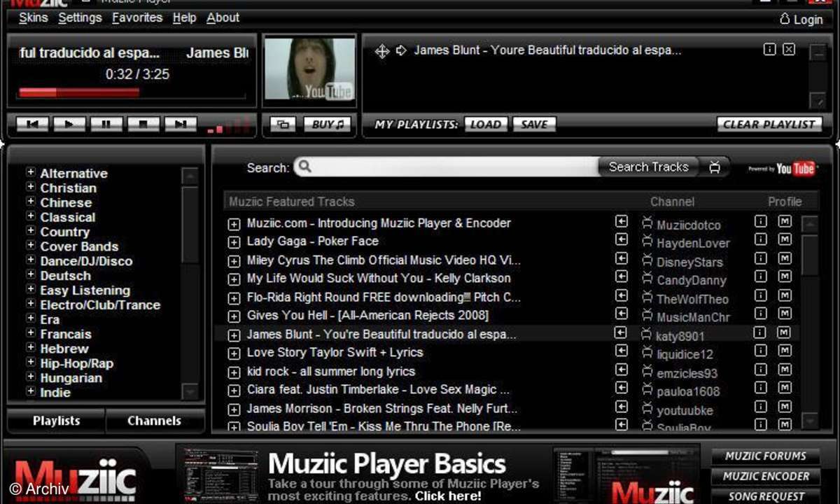Click the track list vertical scrollbar
The width and height of the screenshot is (840, 504).
point(809,322)
